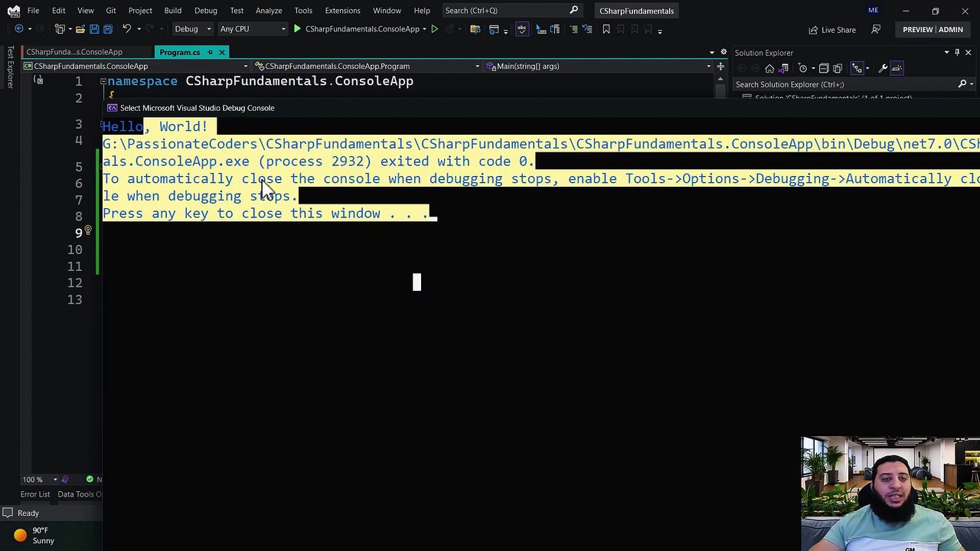Viewport: 980px width, 551px height.
Task: Click the Show All Files icon in Solution Explorer
Action: pyautogui.click(x=837, y=68)
